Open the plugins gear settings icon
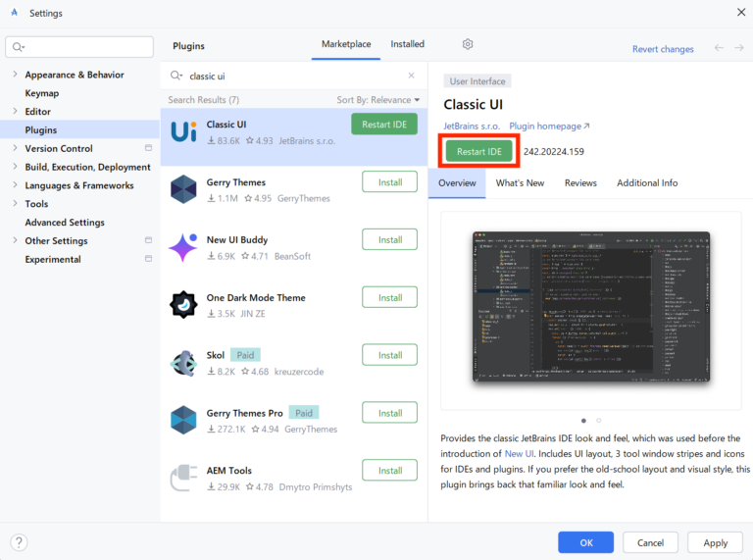The width and height of the screenshot is (753, 560). tap(468, 44)
